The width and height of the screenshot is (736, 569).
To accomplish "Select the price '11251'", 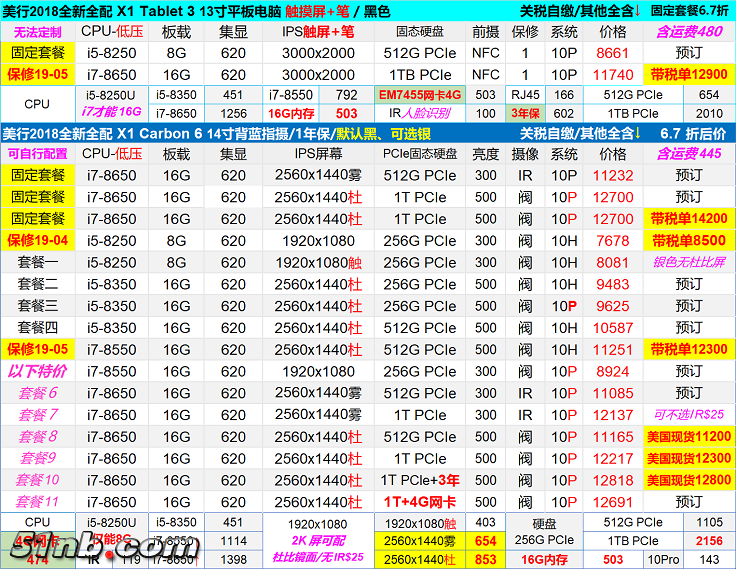I will [613, 349].
